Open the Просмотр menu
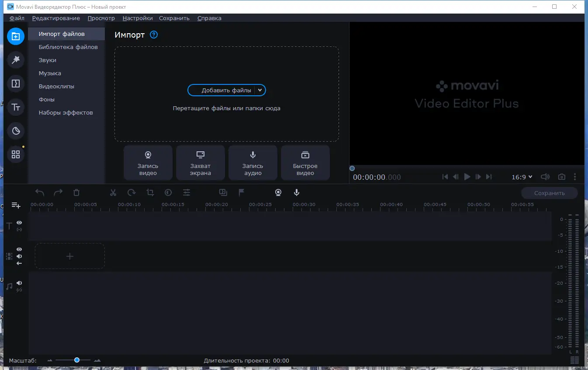This screenshot has height=370, width=588. pos(101,18)
